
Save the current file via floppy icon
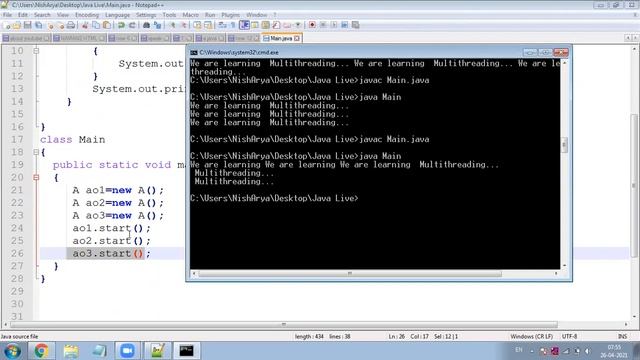click(x=27, y=25)
